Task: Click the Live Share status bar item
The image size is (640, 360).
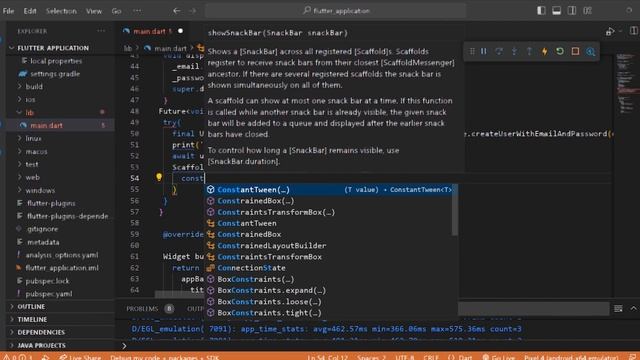Action: 80,357
